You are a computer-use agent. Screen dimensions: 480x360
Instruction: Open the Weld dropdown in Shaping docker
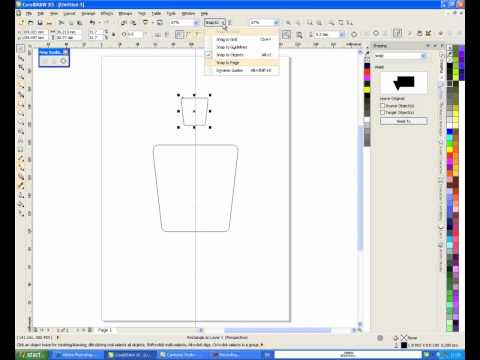point(423,56)
